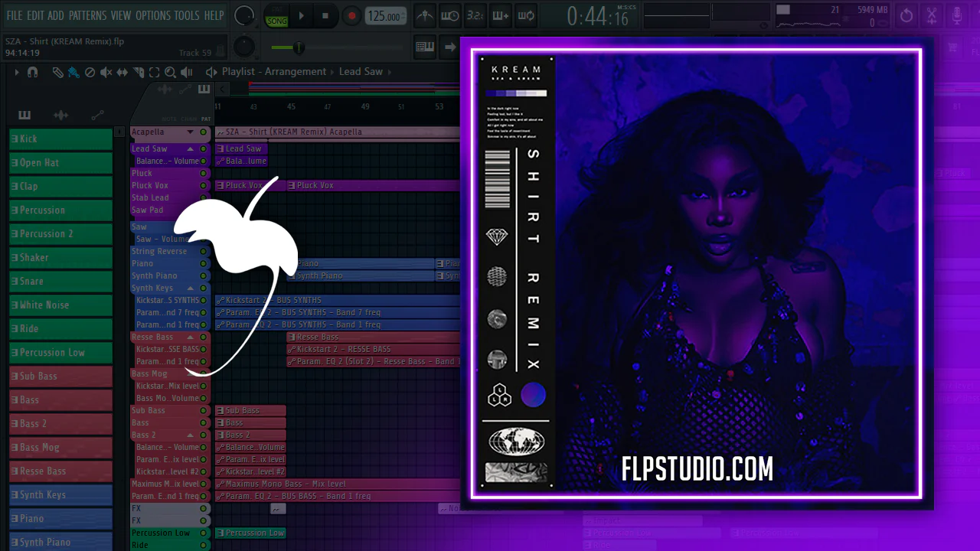
Task: Select the Kick pattern in picker
Action: point(60,139)
